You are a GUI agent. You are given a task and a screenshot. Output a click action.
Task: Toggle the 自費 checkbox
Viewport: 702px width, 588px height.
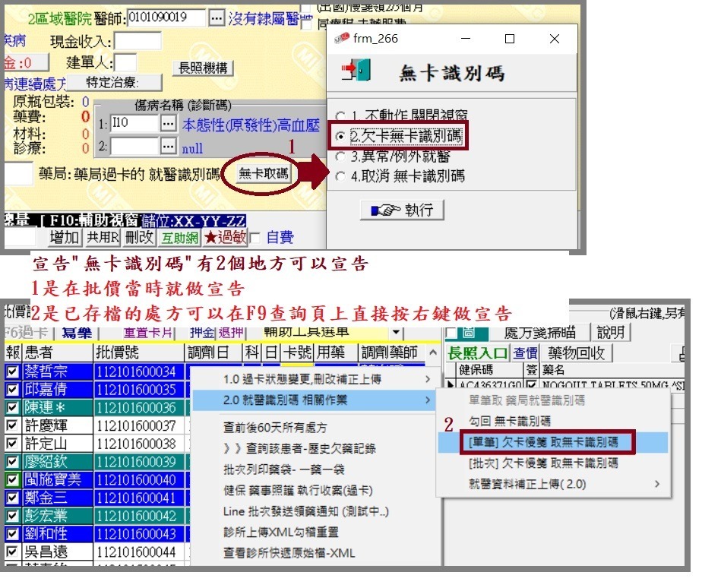[255, 238]
